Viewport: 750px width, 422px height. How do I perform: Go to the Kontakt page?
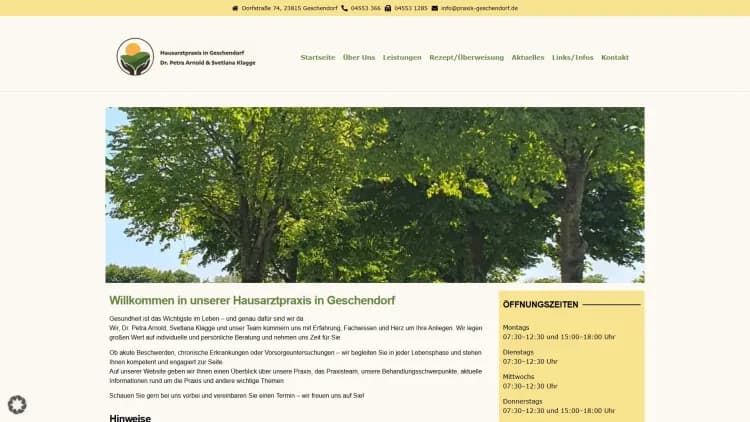pyautogui.click(x=615, y=57)
